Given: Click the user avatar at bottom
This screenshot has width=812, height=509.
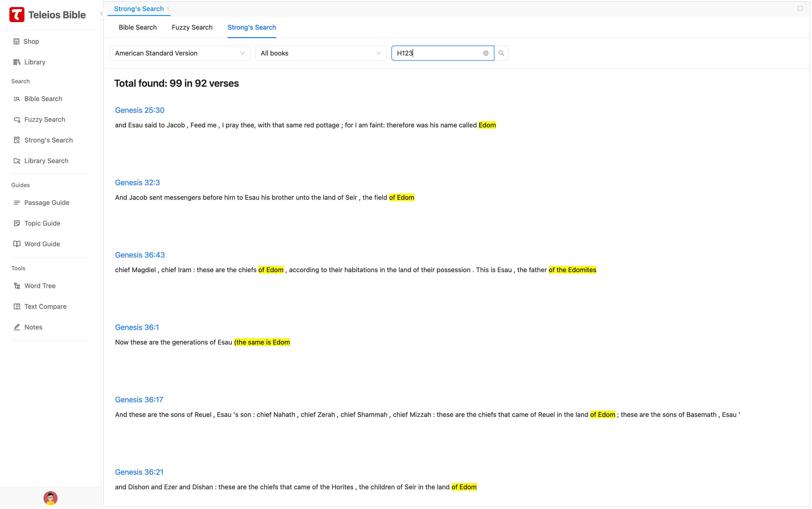Looking at the screenshot, I should [x=51, y=498].
